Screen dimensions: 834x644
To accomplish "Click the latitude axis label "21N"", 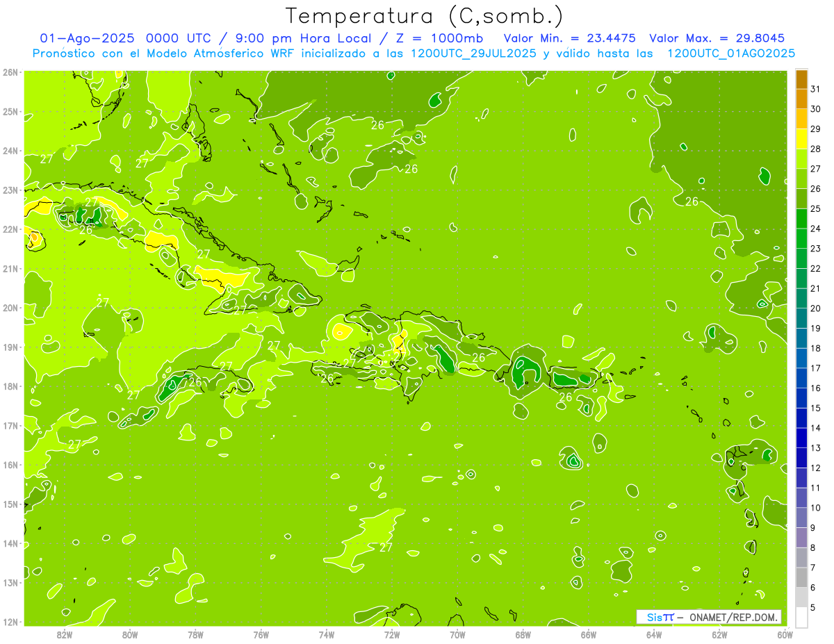I will [10, 269].
